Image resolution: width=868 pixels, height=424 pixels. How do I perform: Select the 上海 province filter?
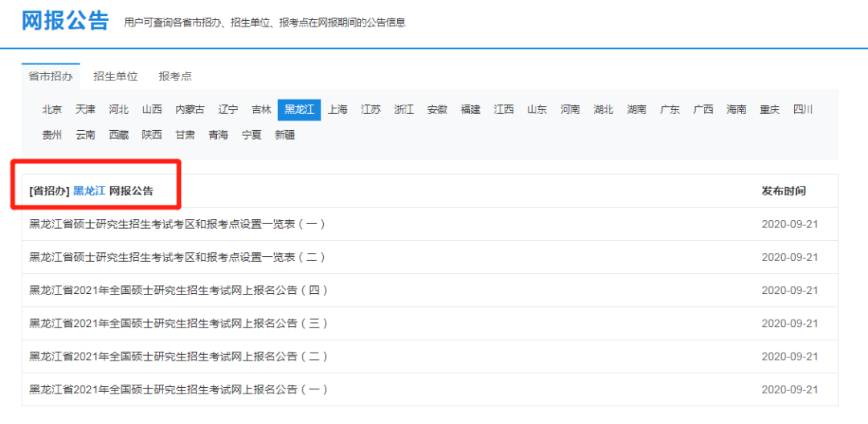coord(338,110)
